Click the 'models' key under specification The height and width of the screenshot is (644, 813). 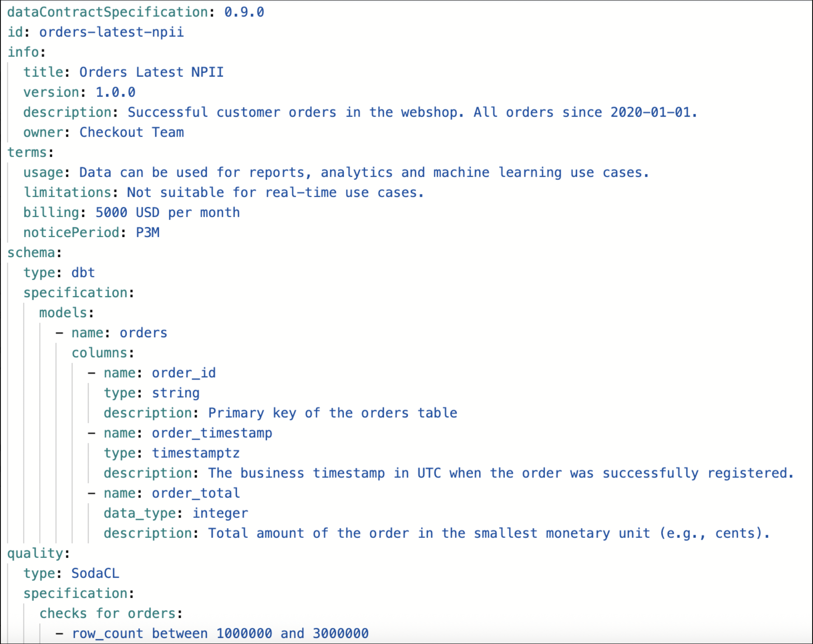pyautogui.click(x=63, y=312)
